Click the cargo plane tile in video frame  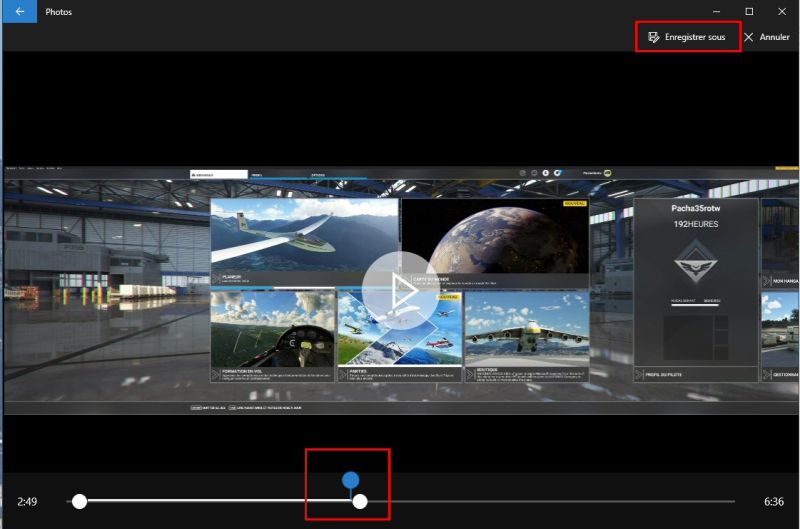click(x=527, y=336)
